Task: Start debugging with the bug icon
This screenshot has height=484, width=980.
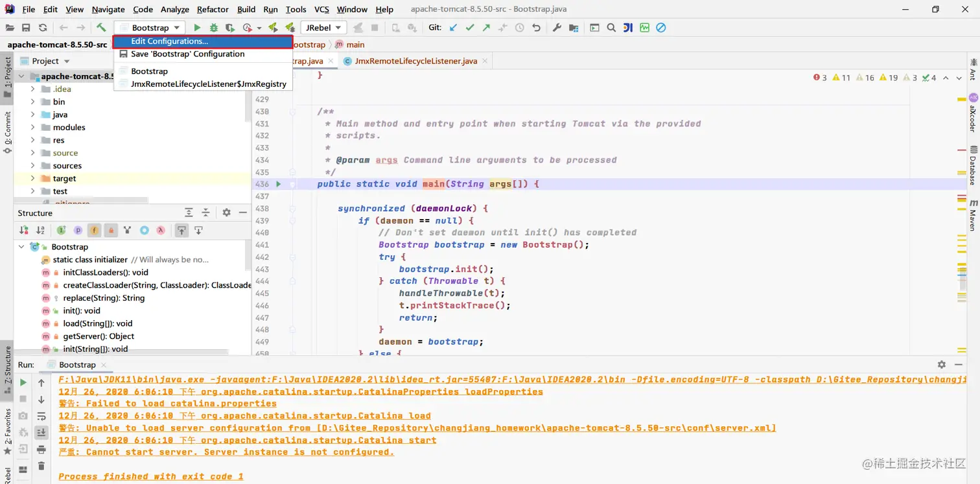Action: pyautogui.click(x=213, y=28)
